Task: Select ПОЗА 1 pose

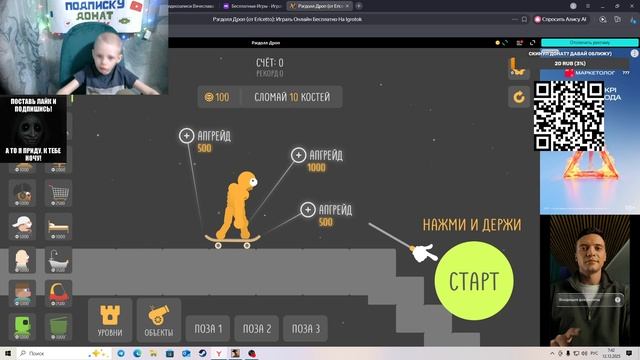Action: click(x=208, y=329)
